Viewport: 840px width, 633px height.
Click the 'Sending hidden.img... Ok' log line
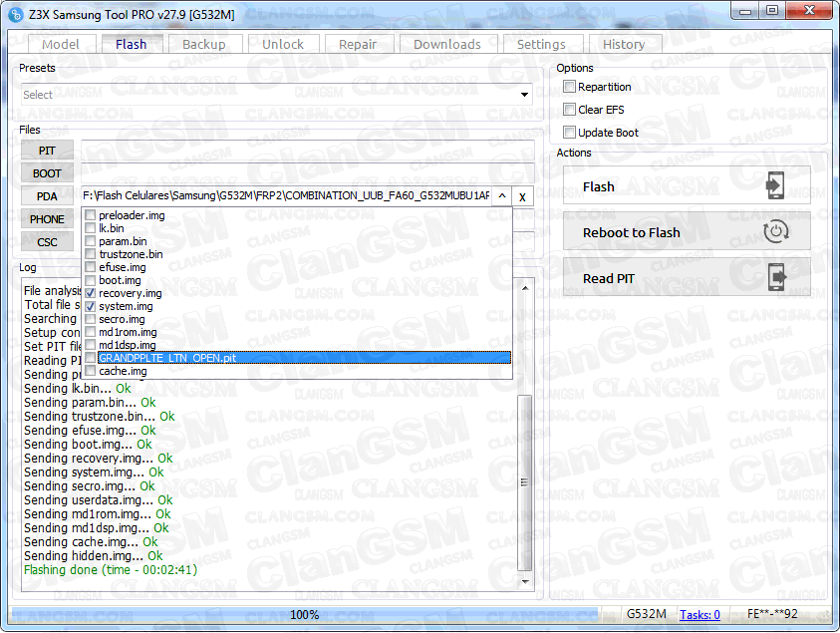click(94, 556)
